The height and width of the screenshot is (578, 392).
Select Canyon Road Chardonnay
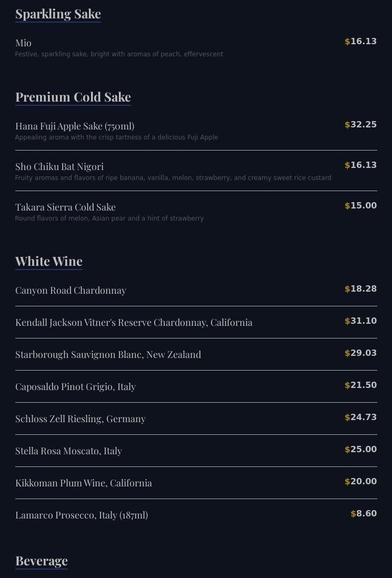pos(196,290)
